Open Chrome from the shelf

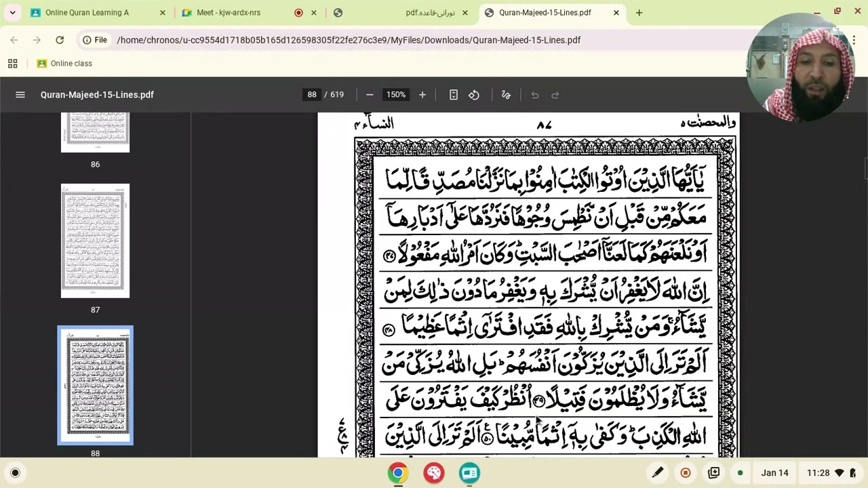click(398, 473)
